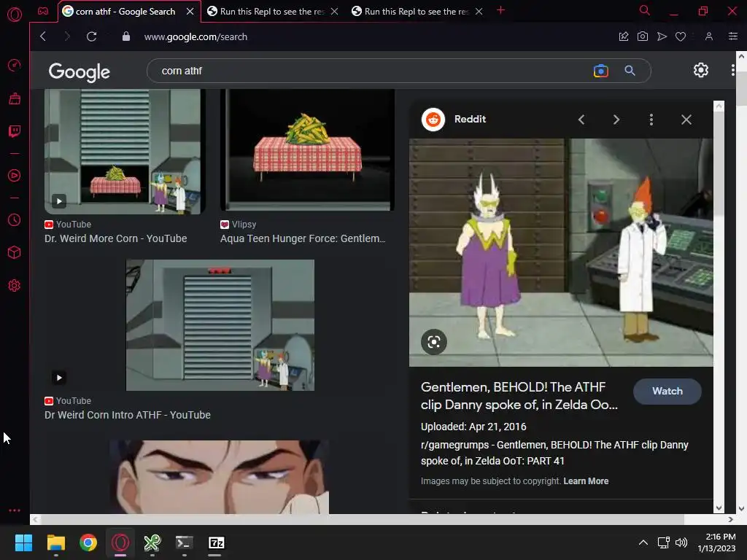This screenshot has width=747, height=560.
Task: Open Easy Setup sliders icon
Action: [732, 36]
